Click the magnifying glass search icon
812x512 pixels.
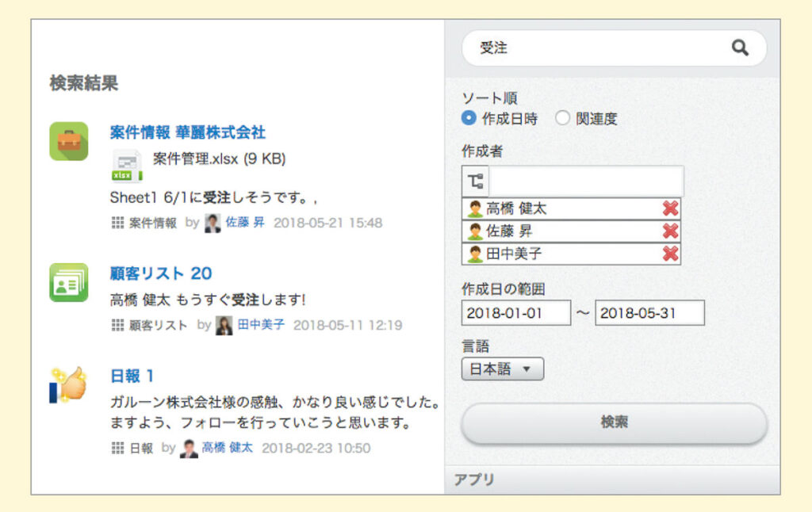pos(740,48)
